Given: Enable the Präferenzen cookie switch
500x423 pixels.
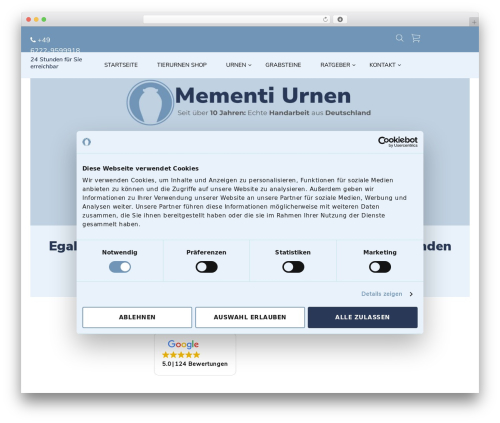Looking at the screenshot, I should tap(206, 267).
